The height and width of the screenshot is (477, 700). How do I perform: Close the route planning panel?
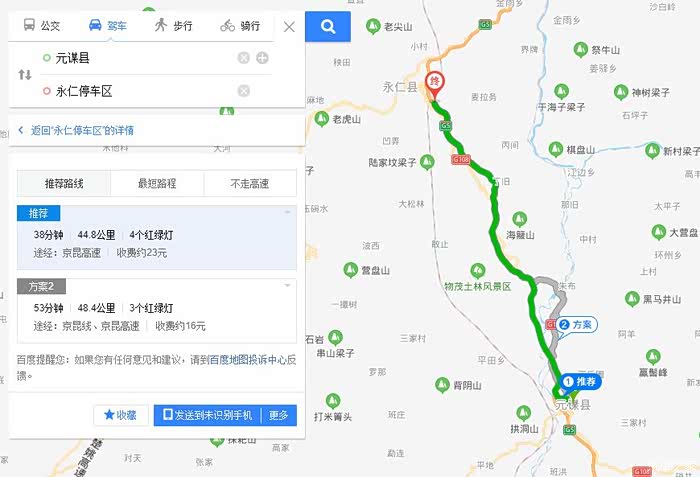tap(289, 27)
